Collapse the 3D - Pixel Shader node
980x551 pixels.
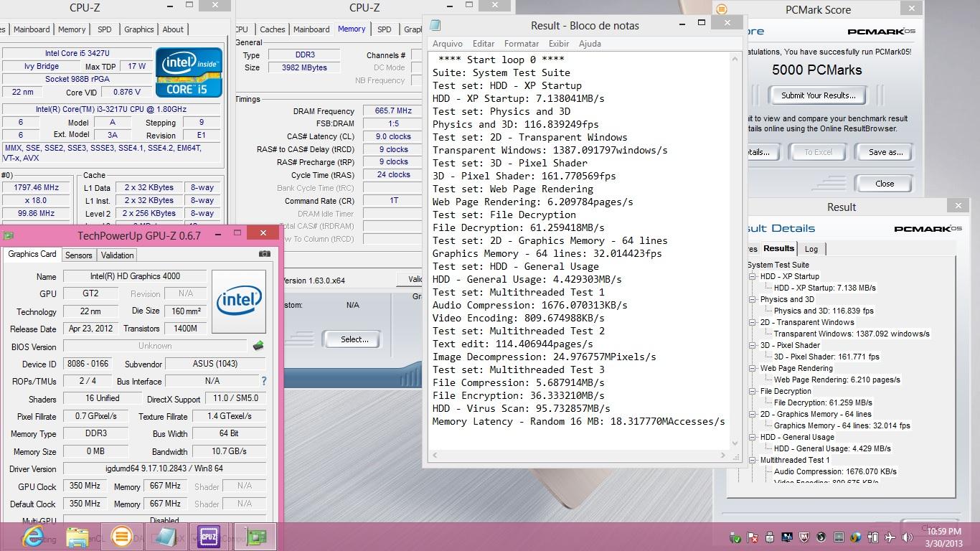pyautogui.click(x=753, y=345)
